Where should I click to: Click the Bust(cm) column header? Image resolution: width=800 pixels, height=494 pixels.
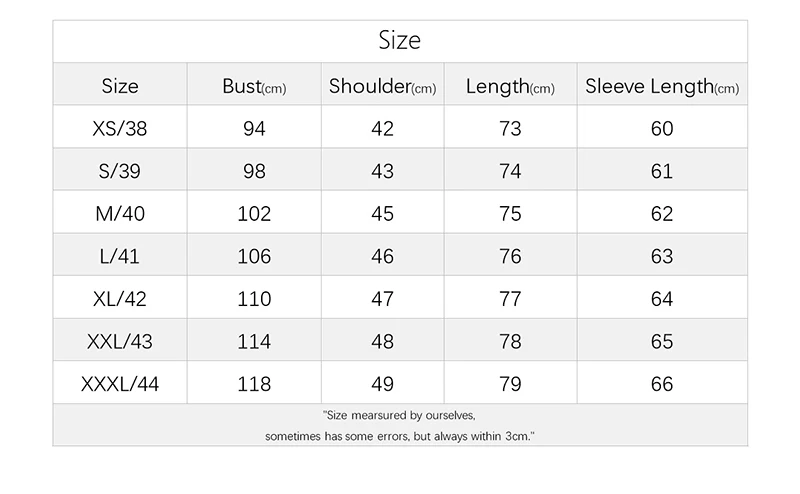tap(254, 87)
